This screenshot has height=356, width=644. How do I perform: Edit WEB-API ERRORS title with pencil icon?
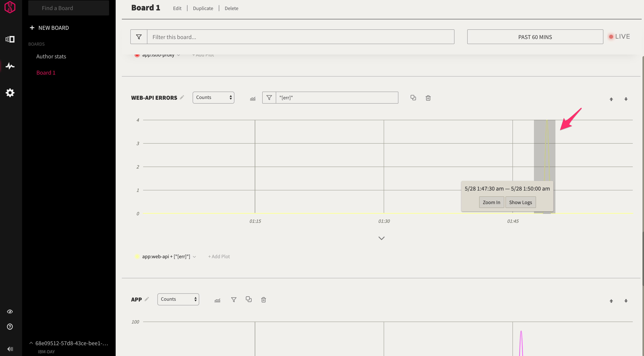point(182,97)
